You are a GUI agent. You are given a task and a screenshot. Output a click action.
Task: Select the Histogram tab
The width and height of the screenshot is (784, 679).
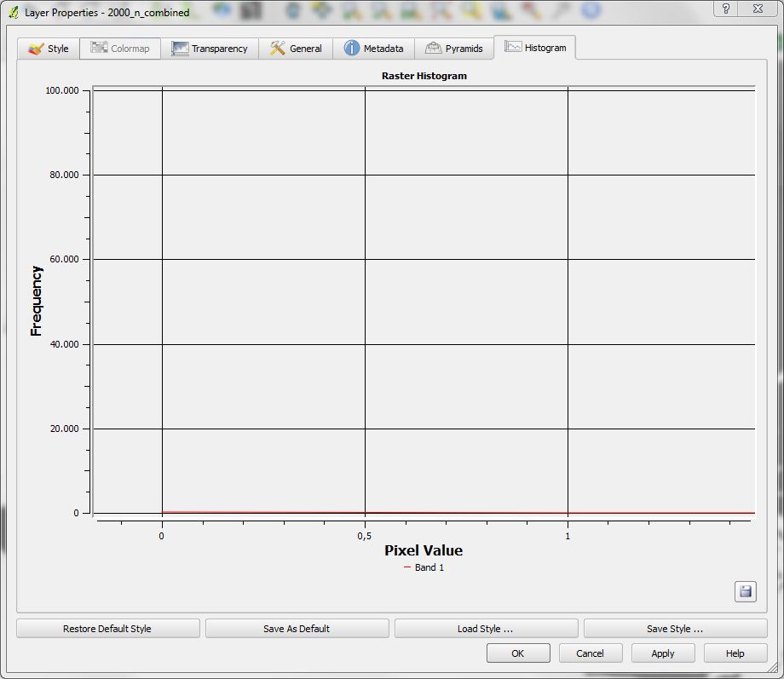[x=535, y=48]
